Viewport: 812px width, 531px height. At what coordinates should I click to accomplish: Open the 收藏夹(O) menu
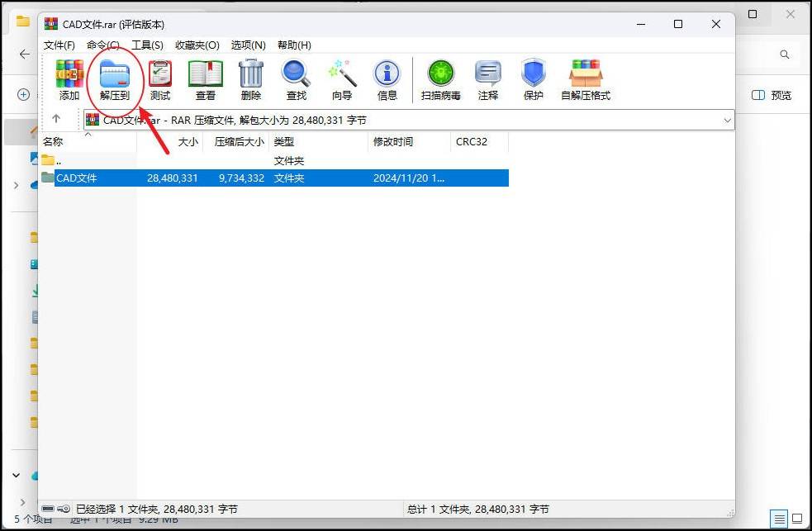point(197,45)
